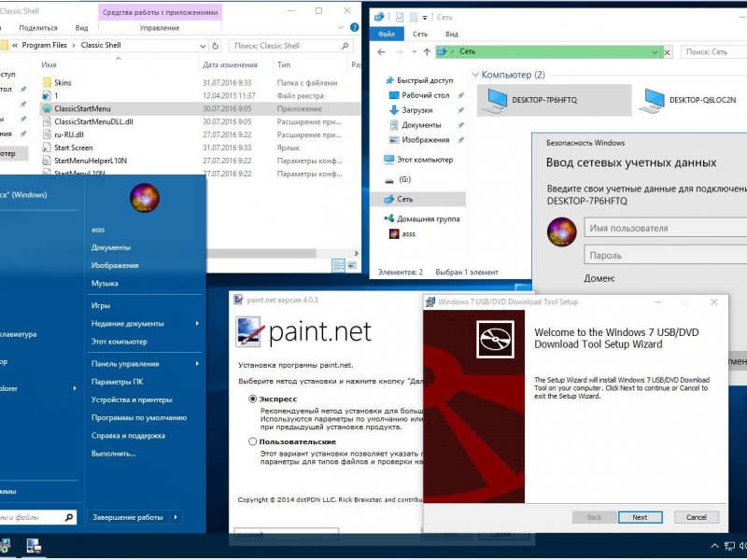Click Cancel in USB/DVD Download Tool setup
Screen dimensions: 747x560
(x=696, y=517)
